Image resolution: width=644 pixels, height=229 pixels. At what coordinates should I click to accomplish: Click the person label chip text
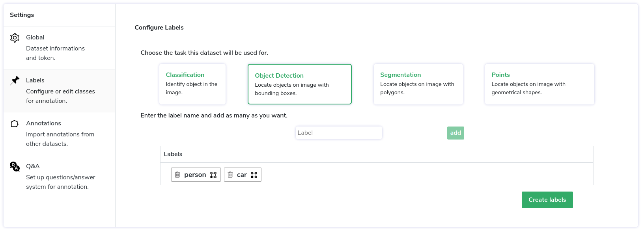(195, 175)
